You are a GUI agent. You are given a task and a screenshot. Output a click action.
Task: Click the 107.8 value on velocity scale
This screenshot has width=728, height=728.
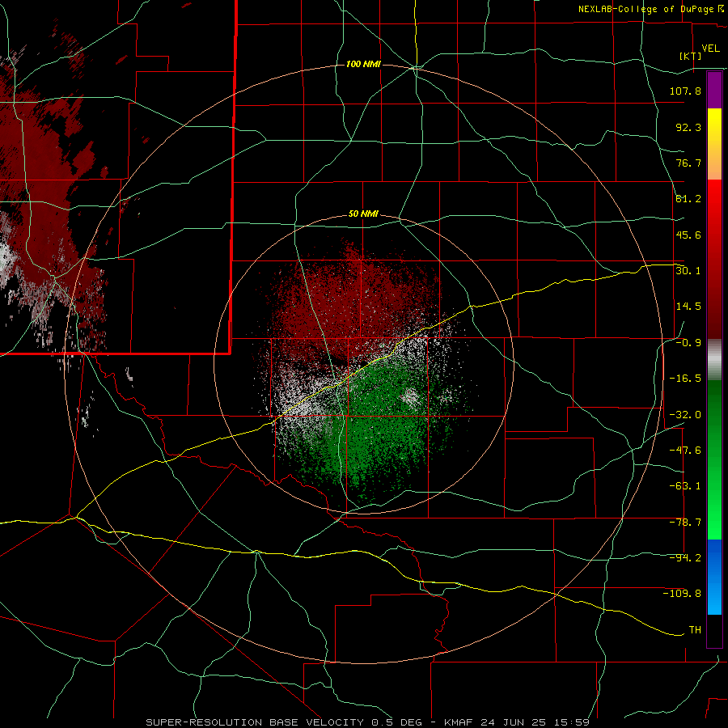coord(685,91)
